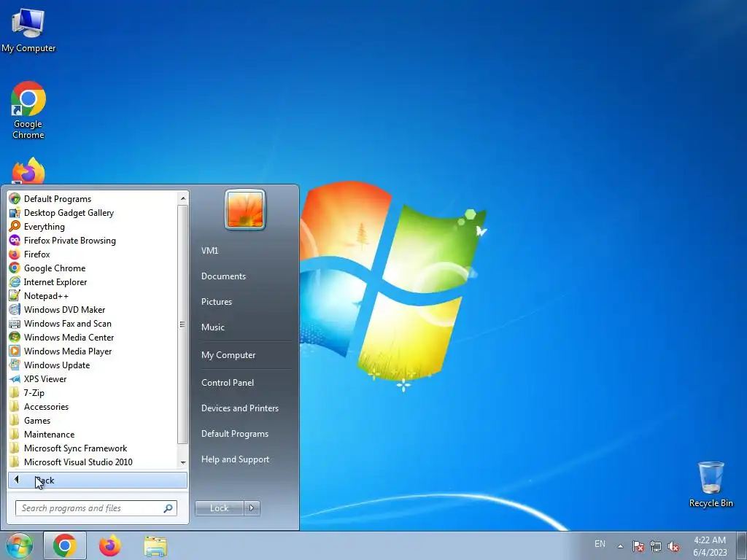Image resolution: width=747 pixels, height=560 pixels.
Task: Select the Google Chrome desktop shortcut
Action: pos(28,110)
